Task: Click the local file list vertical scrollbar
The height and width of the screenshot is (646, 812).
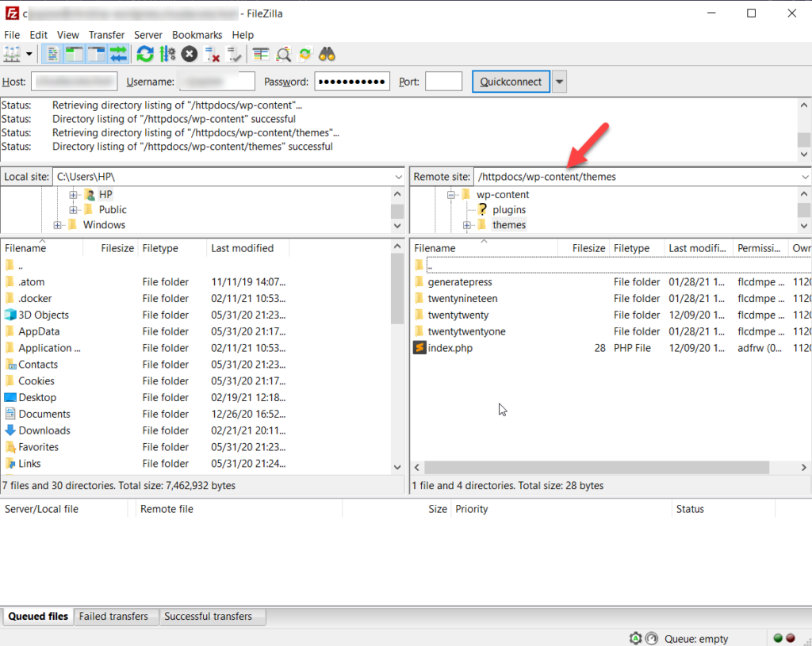Action: tap(397, 289)
